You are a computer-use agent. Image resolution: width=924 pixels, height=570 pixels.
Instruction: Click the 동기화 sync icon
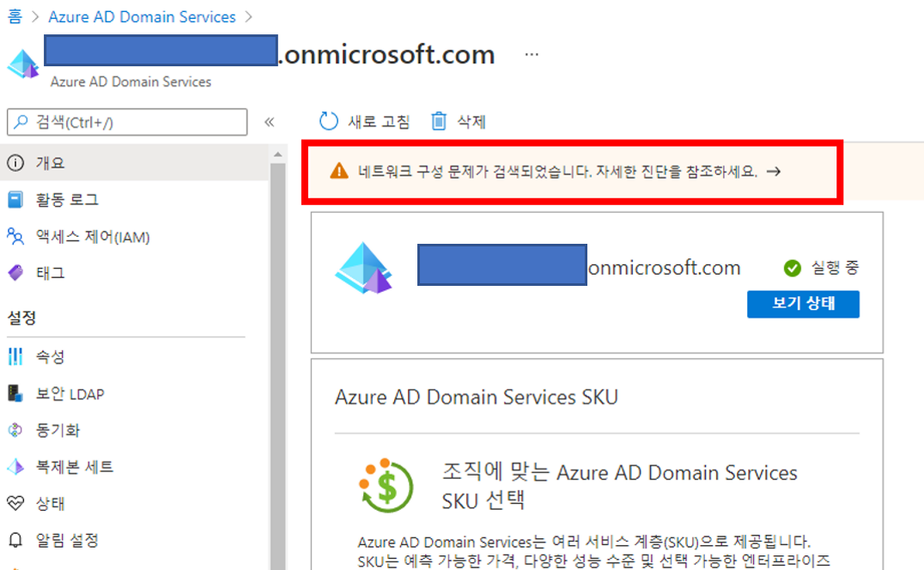15,430
